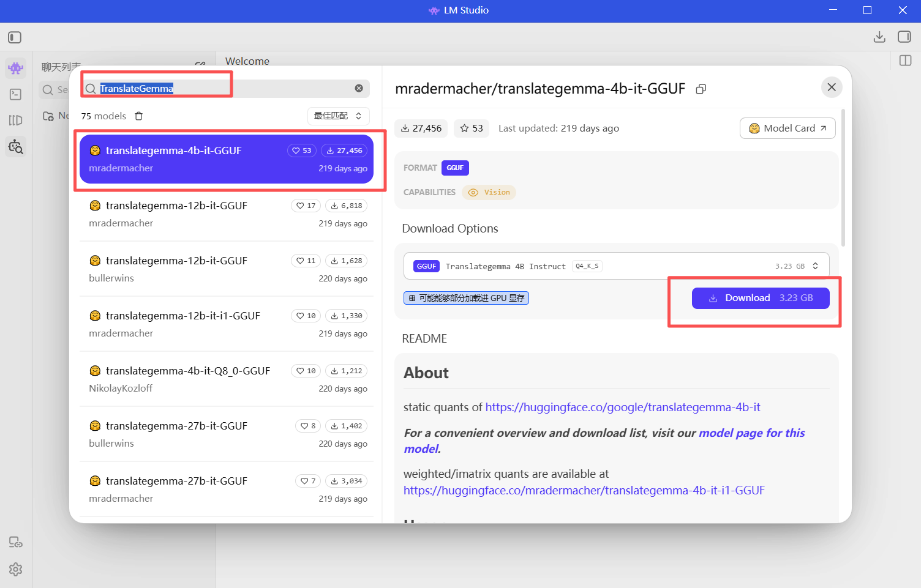The image size is (921, 588).
Task: Select translategemma-4b-it-GGUF by mradermacher
Action: [x=227, y=159]
